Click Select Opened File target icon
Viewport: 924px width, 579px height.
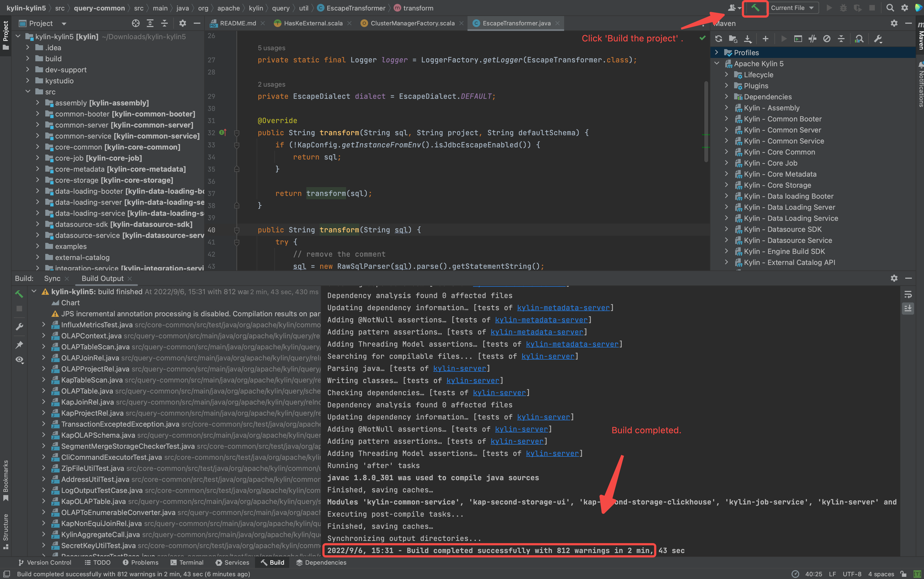pos(136,23)
